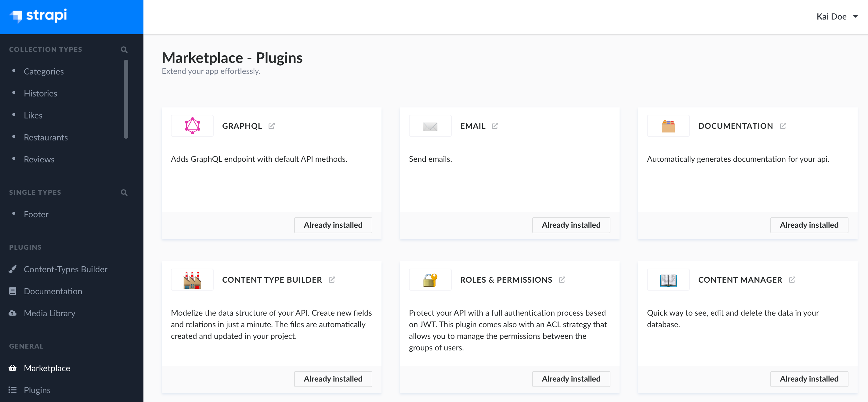Viewport: 868px width, 402px height.
Task: Open the GraphQL plugin external link icon
Action: pos(271,126)
